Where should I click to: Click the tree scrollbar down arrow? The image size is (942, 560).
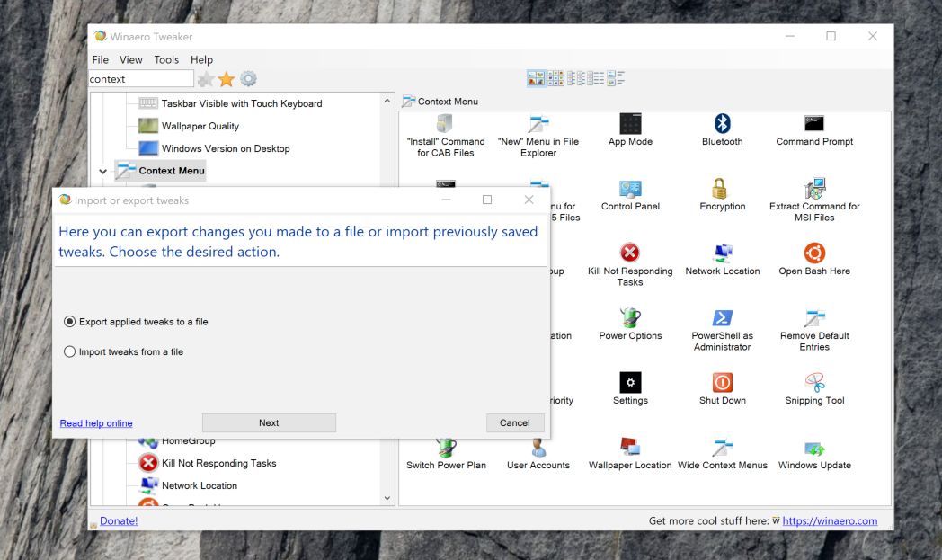pyautogui.click(x=387, y=498)
